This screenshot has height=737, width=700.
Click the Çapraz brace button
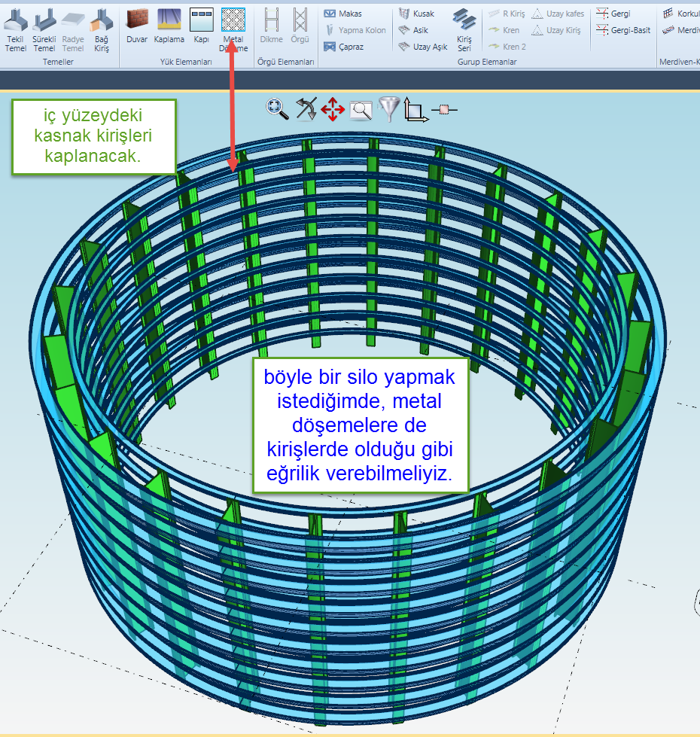(343, 47)
